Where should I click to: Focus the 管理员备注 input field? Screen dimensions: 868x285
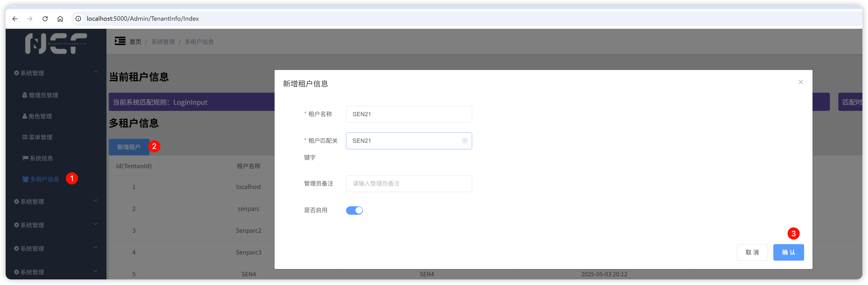click(x=409, y=184)
